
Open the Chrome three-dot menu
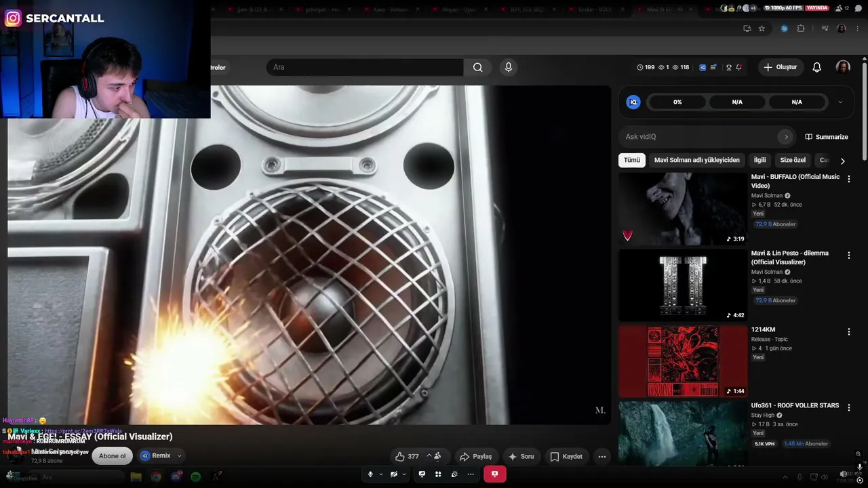point(859,28)
